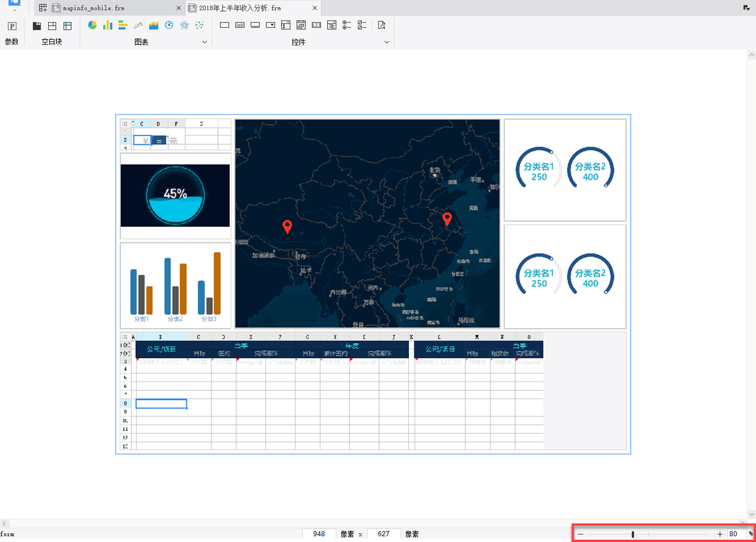Click the zoom slider handle
This screenshot has height=542, width=756.
633,534
